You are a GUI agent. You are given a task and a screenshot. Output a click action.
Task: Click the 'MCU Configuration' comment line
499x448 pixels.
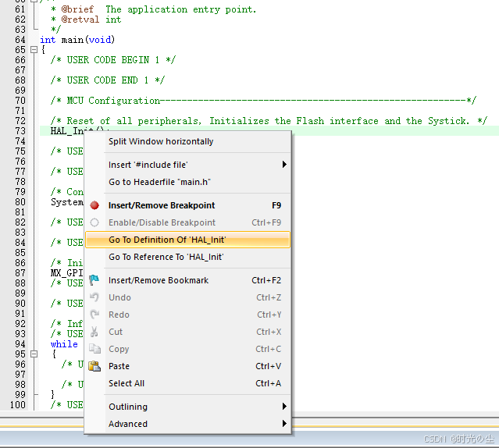click(x=263, y=101)
